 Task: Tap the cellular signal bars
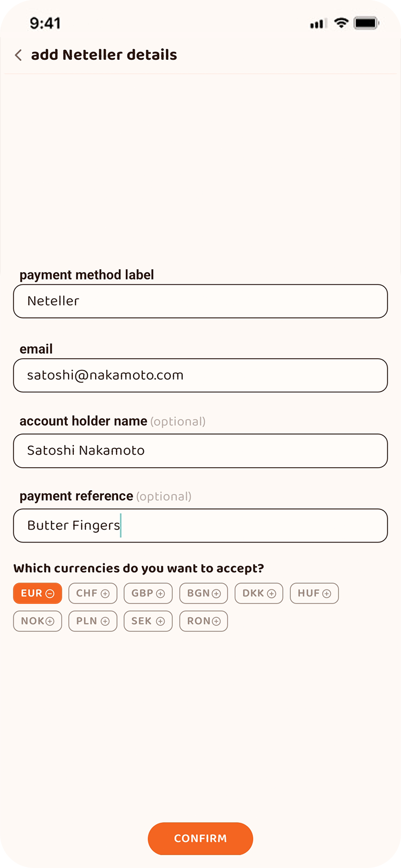pyautogui.click(x=318, y=24)
